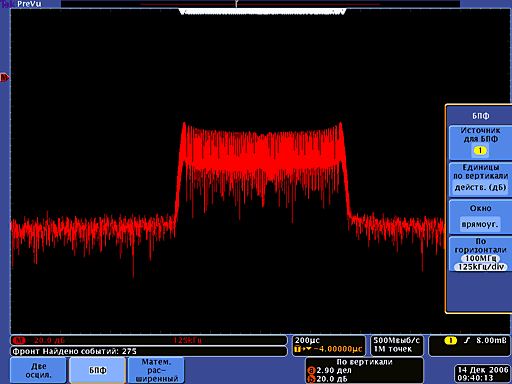Click the Tek PreVu status indicator

tap(21, 4)
